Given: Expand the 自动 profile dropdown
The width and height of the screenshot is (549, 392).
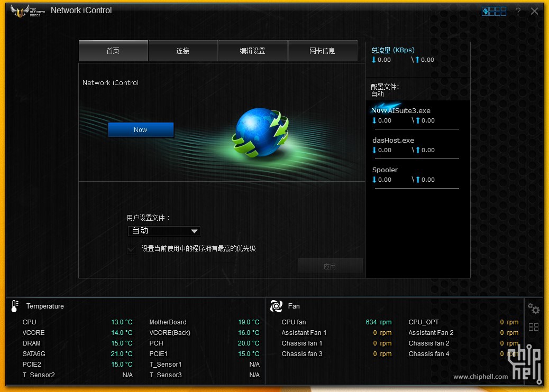Looking at the screenshot, I should tap(164, 231).
